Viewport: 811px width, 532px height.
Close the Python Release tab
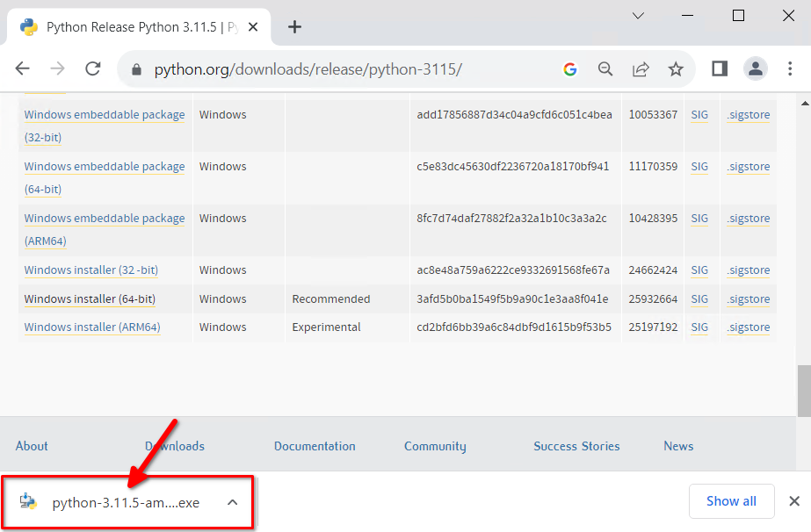tap(253, 27)
